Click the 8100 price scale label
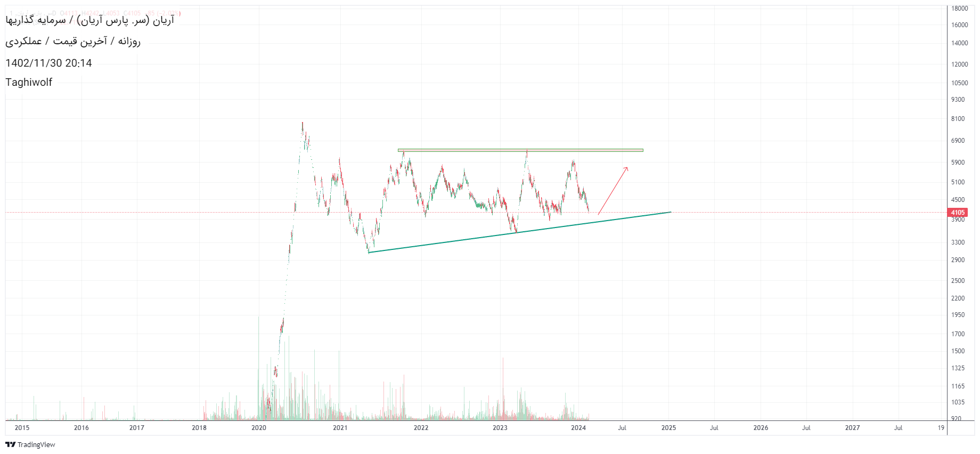980x454 pixels. click(958, 119)
